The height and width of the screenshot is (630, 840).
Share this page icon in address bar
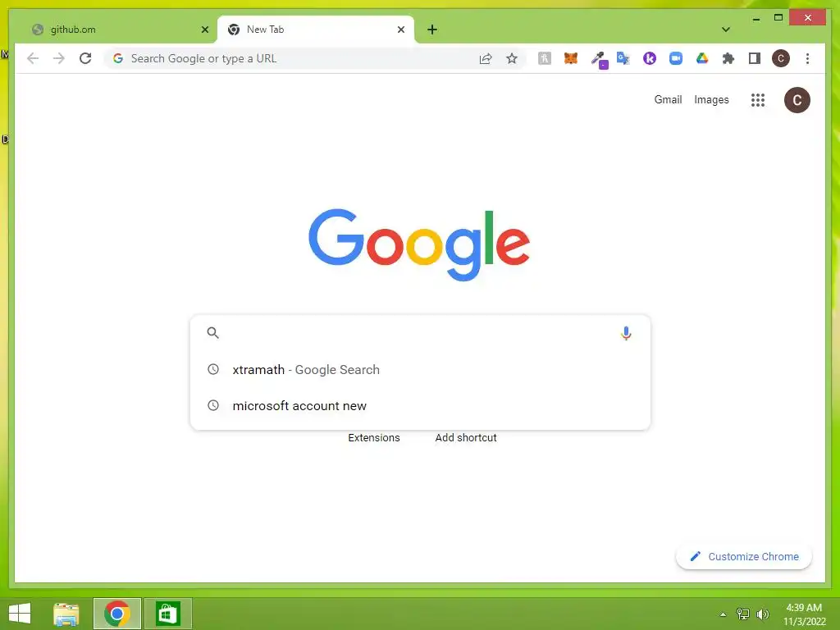[x=486, y=58]
